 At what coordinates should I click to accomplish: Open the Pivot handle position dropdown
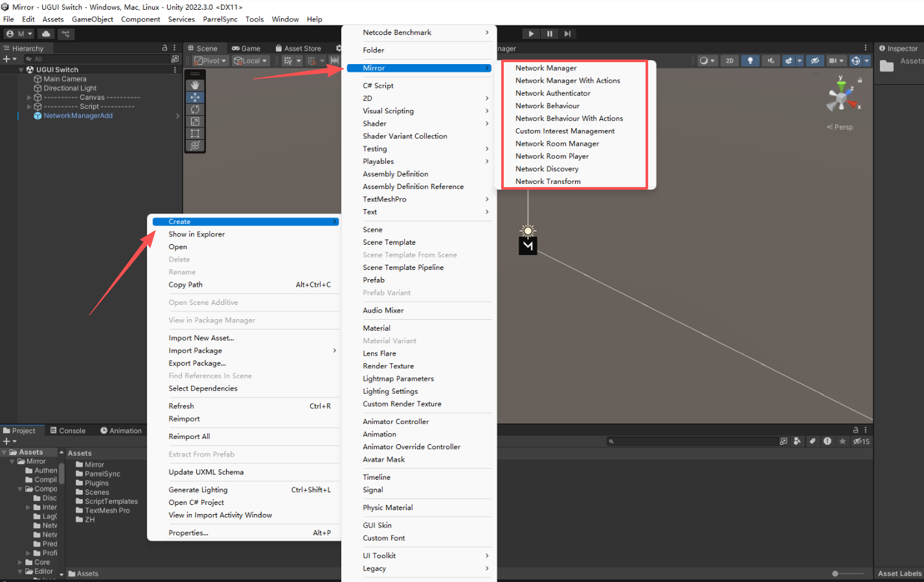point(211,60)
